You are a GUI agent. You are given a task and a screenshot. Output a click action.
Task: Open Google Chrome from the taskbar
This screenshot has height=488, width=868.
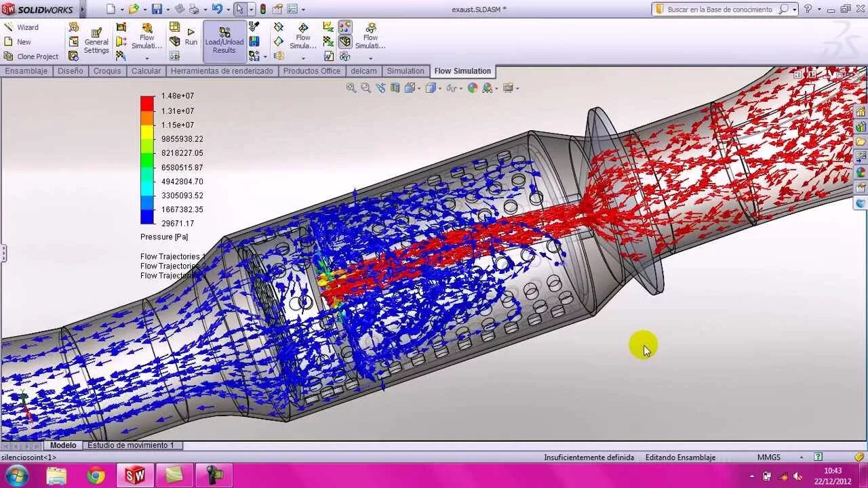coord(96,476)
